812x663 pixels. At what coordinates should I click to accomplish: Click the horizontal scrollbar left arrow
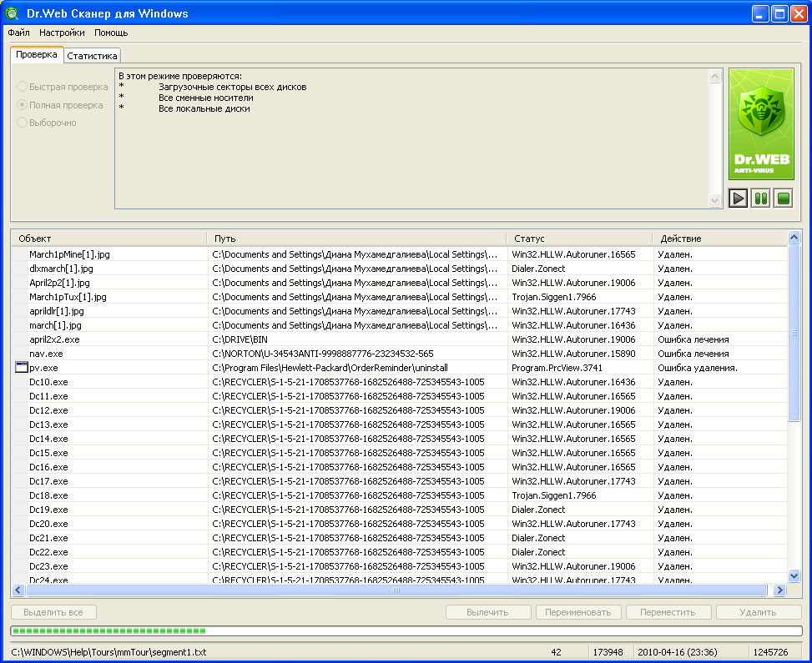[x=18, y=590]
